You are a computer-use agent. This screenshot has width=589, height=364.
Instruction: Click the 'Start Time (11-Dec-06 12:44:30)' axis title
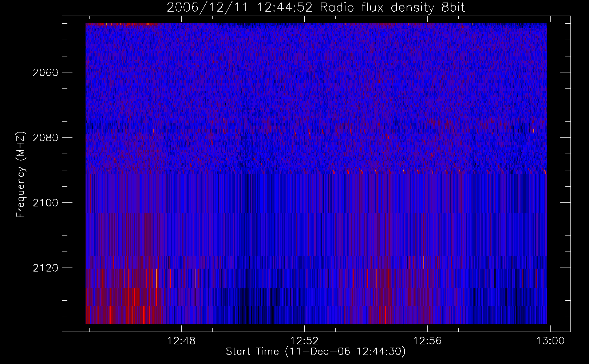(x=316, y=352)
